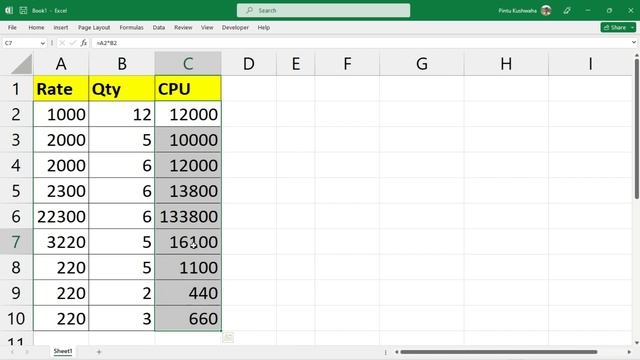Click the yellow Qty header cell
This screenshot has height=360, width=640.
(122, 89)
